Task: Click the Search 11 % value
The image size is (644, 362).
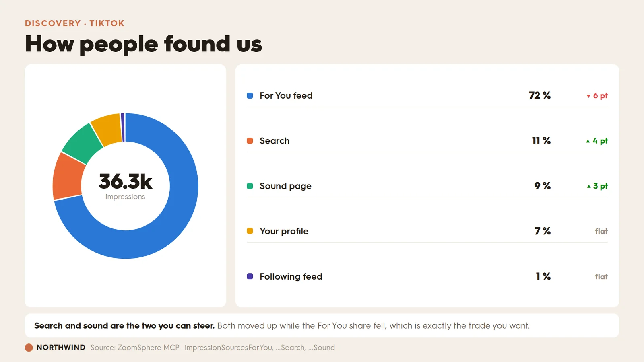Action: coord(541,141)
